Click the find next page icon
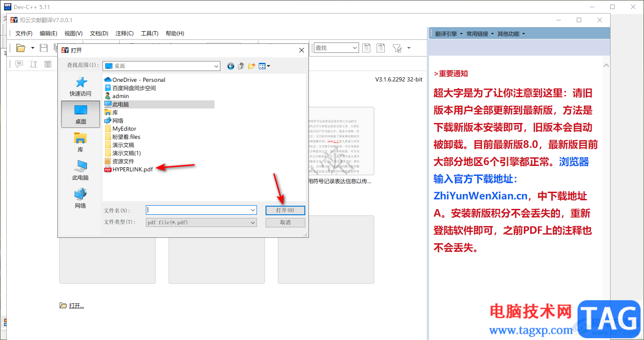The width and height of the screenshot is (644, 340). pyautogui.click(x=381, y=48)
